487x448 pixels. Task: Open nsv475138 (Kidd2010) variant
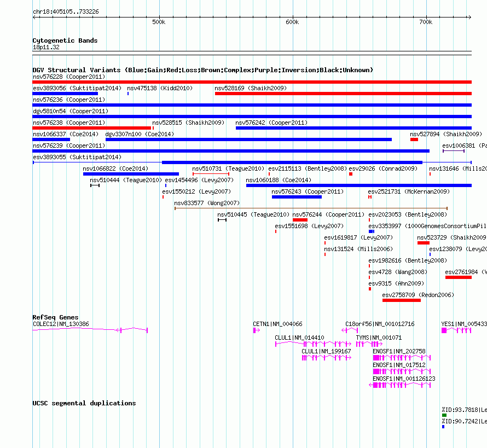160,88
